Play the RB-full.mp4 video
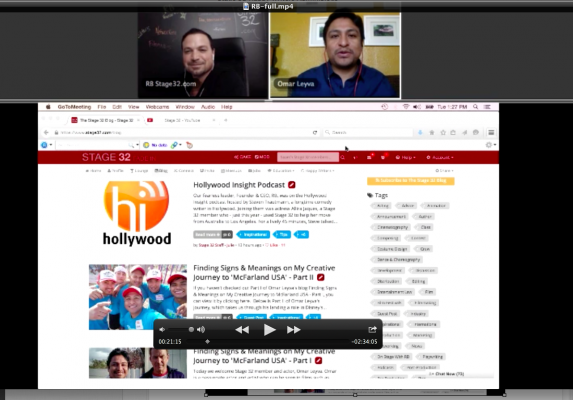This screenshot has width=573, height=400. click(270, 330)
